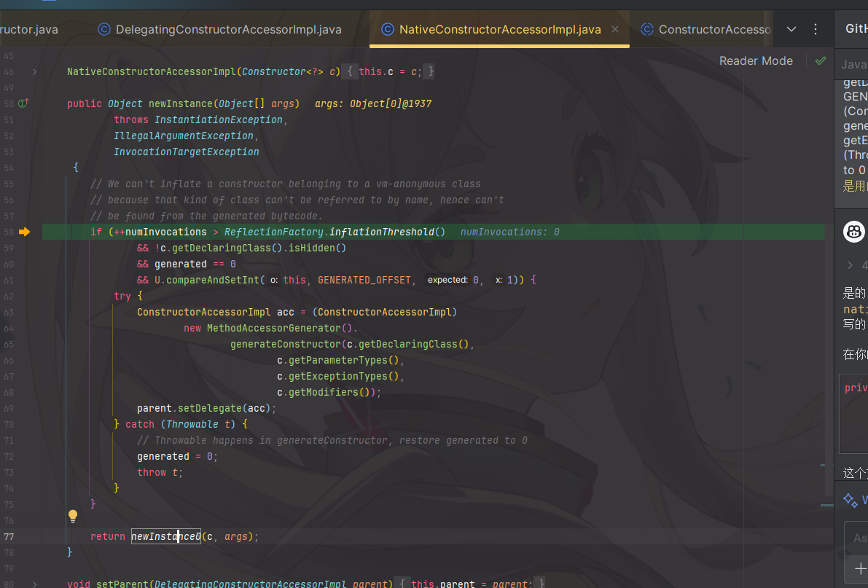Close the NativeConstructorAccessorImpl.java tab

pyautogui.click(x=615, y=29)
